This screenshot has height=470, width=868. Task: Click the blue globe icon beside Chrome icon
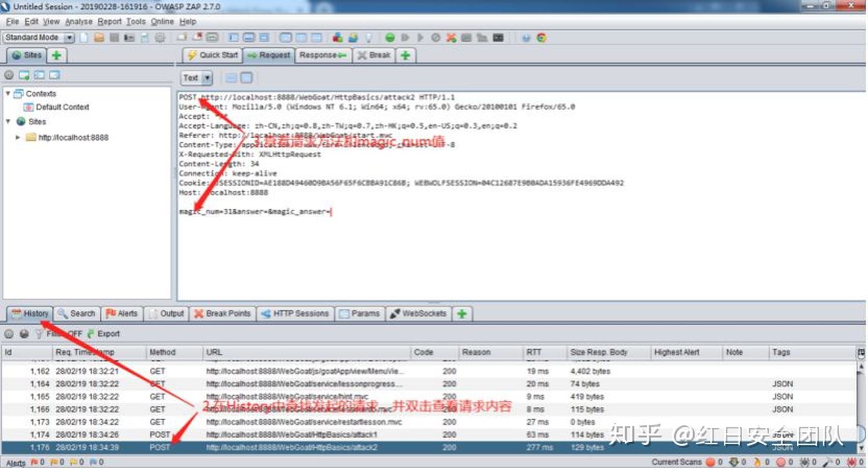[526, 37]
